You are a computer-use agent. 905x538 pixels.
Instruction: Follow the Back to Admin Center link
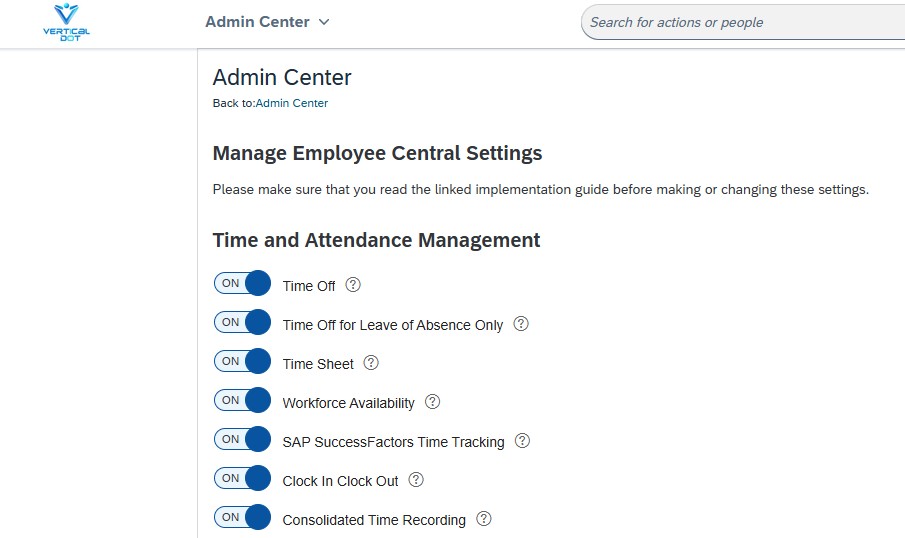pos(291,103)
